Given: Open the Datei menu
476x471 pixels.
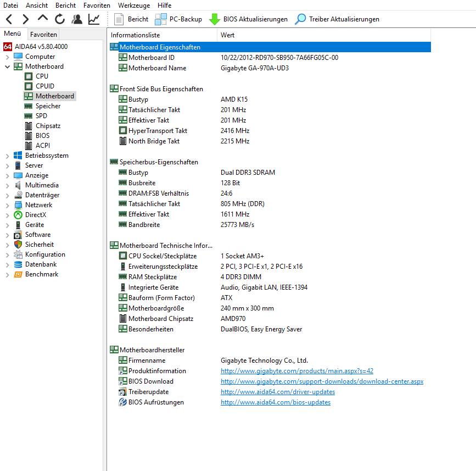Looking at the screenshot, I should (10, 5).
